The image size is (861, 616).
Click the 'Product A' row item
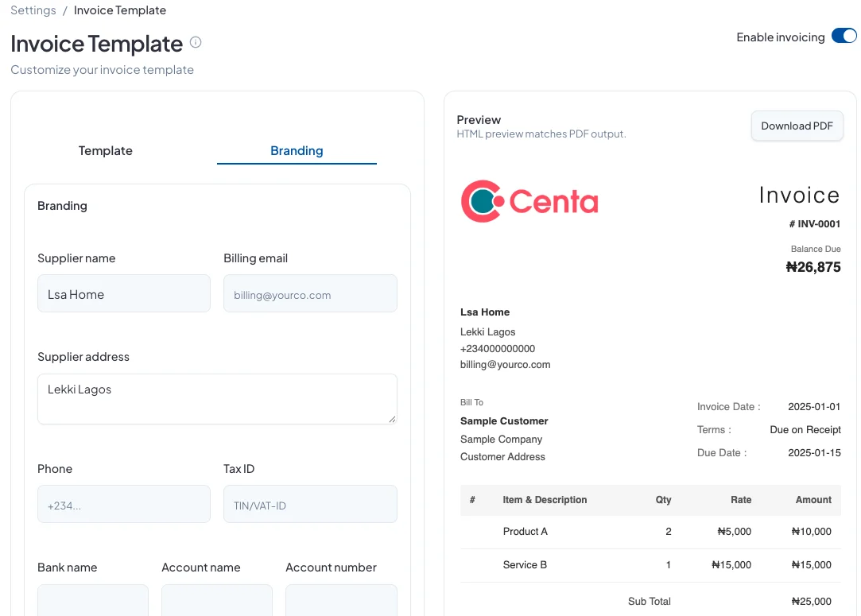[525, 532]
